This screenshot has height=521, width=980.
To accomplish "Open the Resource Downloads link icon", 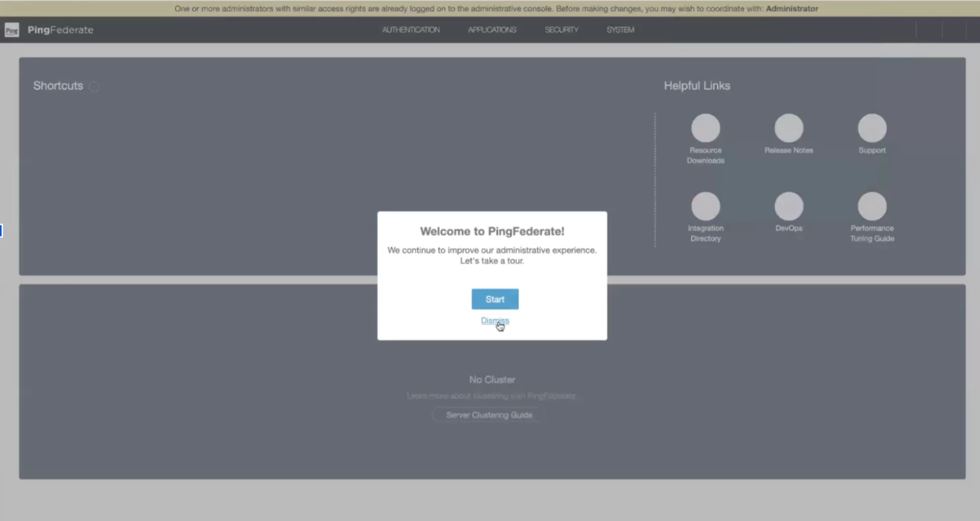I will tap(705, 128).
